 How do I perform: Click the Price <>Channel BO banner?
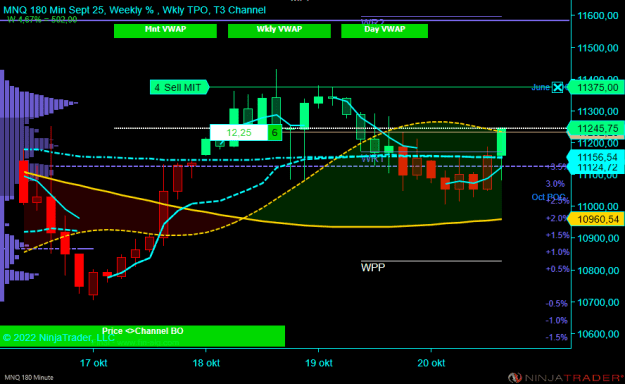pos(142,336)
